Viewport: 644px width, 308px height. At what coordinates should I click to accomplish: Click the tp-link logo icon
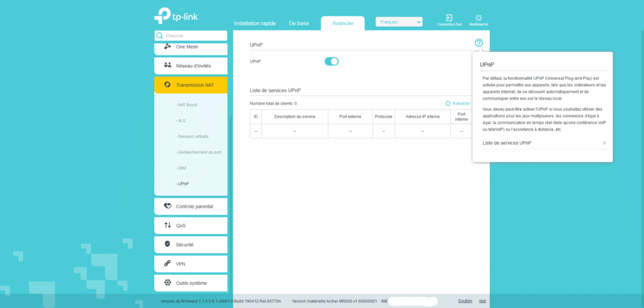[164, 15]
